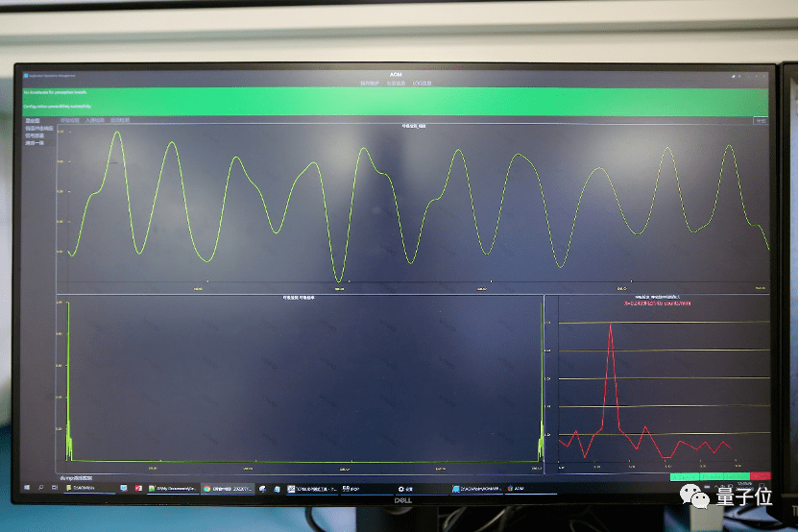
Task: Open the My Documents image viewer taskbar item
Action: tap(172, 488)
